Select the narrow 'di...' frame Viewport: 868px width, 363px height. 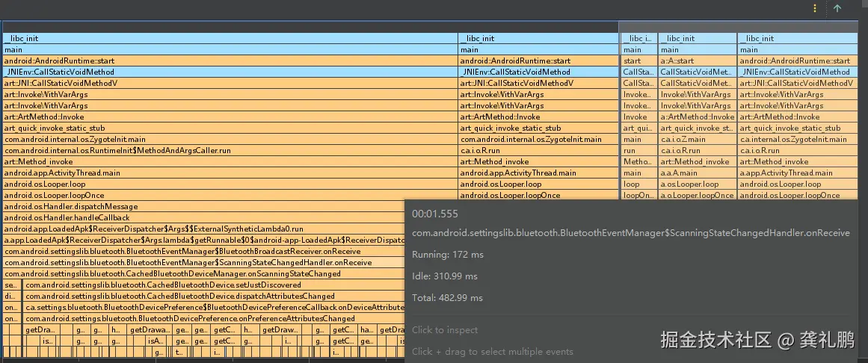click(x=12, y=296)
